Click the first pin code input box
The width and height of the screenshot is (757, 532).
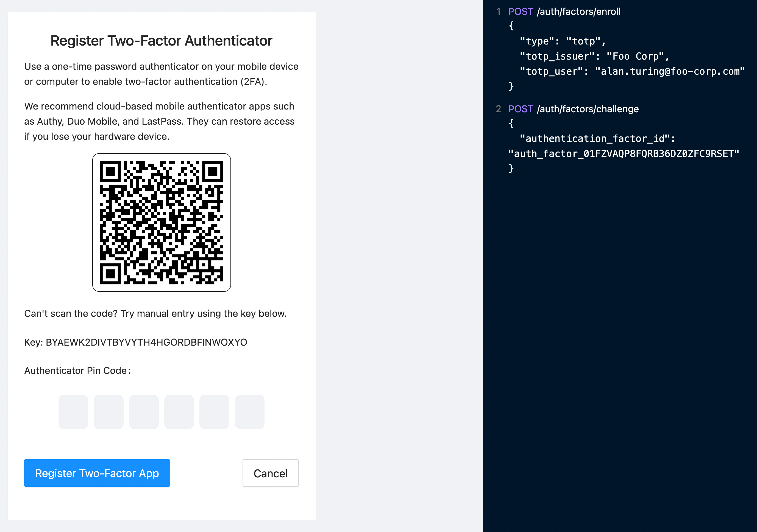click(x=73, y=411)
